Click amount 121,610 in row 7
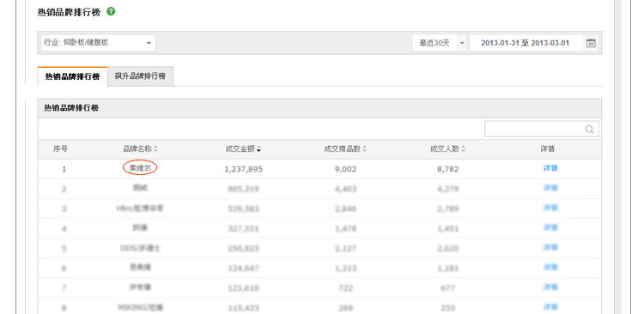 pyautogui.click(x=244, y=288)
